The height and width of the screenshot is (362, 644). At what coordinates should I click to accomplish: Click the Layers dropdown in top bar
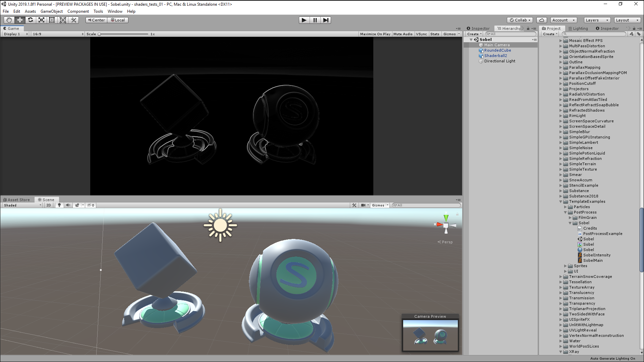pyautogui.click(x=597, y=20)
